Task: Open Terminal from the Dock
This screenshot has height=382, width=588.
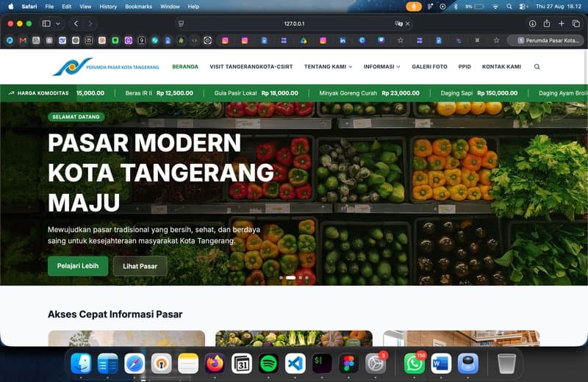Action: pyautogui.click(x=322, y=363)
